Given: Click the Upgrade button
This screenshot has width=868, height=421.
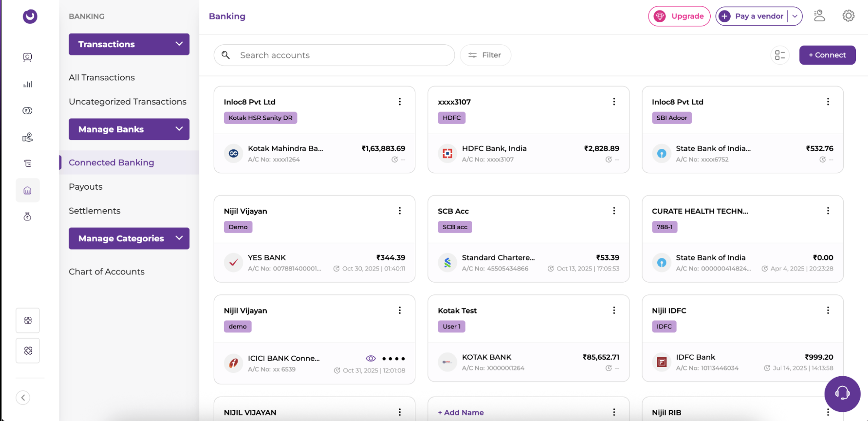Looking at the screenshot, I should tap(679, 16).
